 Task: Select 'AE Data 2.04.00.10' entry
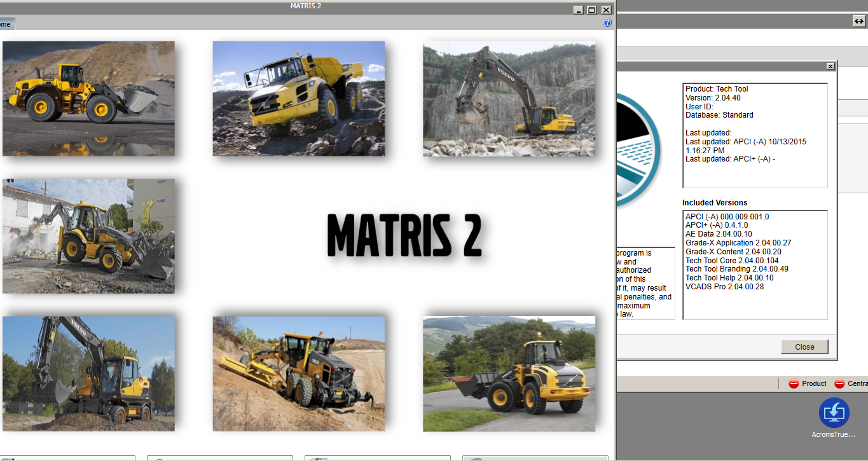[x=719, y=234]
